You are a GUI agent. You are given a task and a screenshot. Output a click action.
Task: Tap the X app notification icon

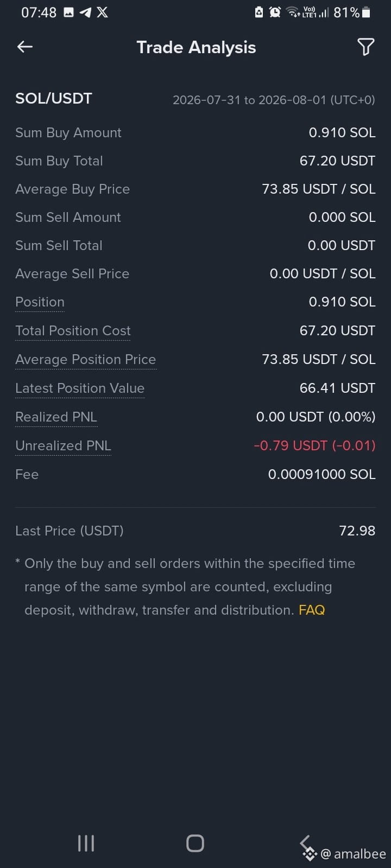pos(102,12)
